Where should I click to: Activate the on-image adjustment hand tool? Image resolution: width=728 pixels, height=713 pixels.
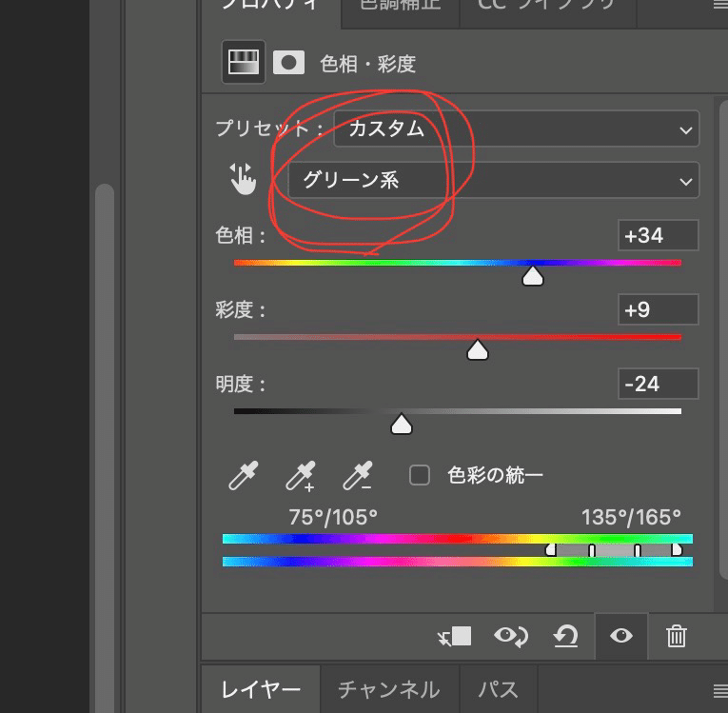click(243, 179)
